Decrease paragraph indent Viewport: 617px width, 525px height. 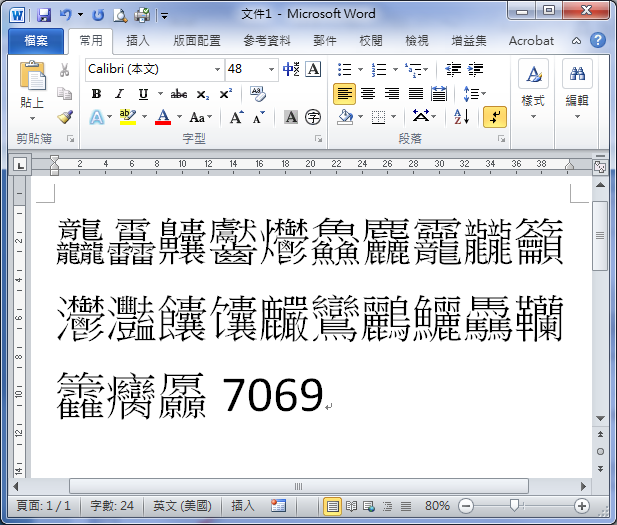453,70
